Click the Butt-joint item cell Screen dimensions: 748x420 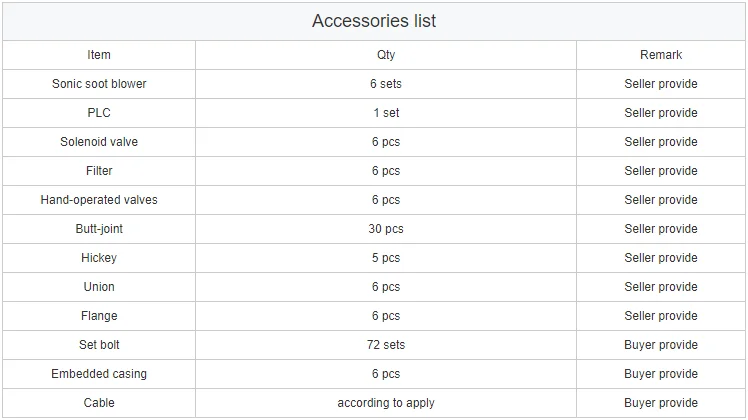click(99, 229)
